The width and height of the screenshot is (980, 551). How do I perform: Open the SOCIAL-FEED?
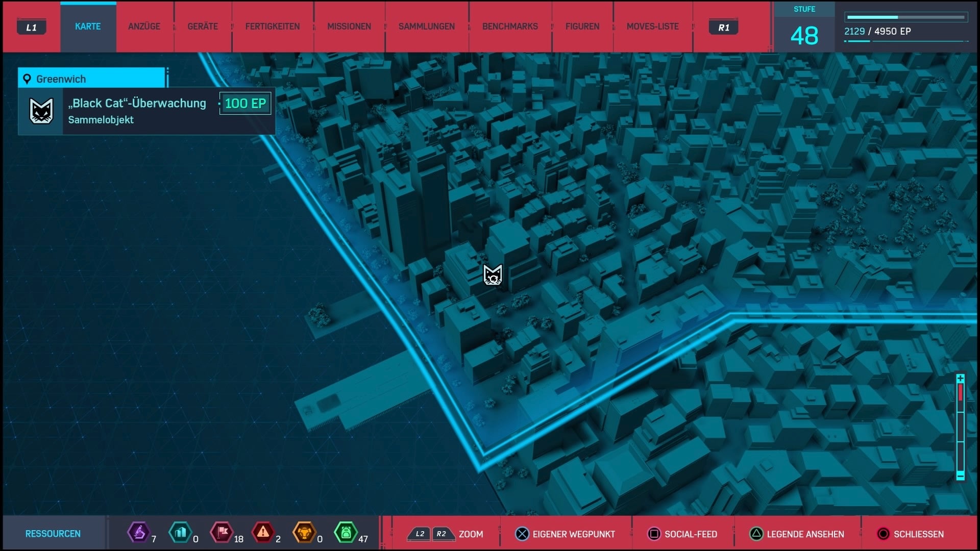pyautogui.click(x=691, y=534)
